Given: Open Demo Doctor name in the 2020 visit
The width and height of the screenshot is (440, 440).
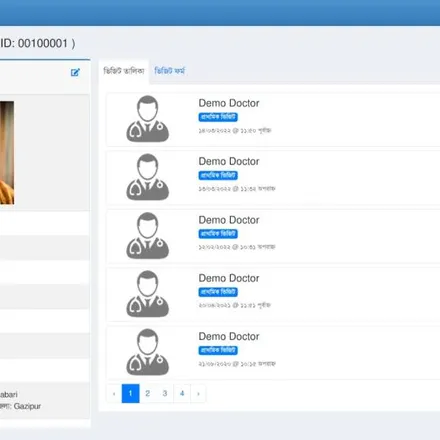Looking at the screenshot, I should pyautogui.click(x=229, y=336).
